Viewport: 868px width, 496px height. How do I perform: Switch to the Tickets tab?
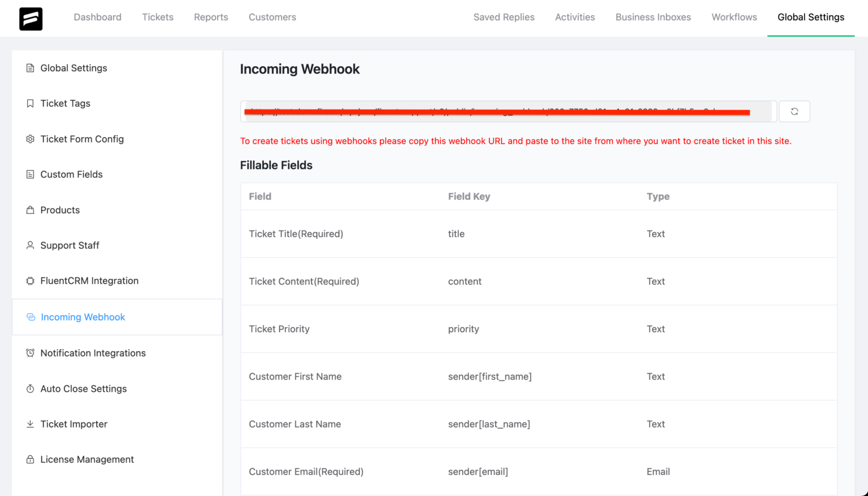point(158,17)
